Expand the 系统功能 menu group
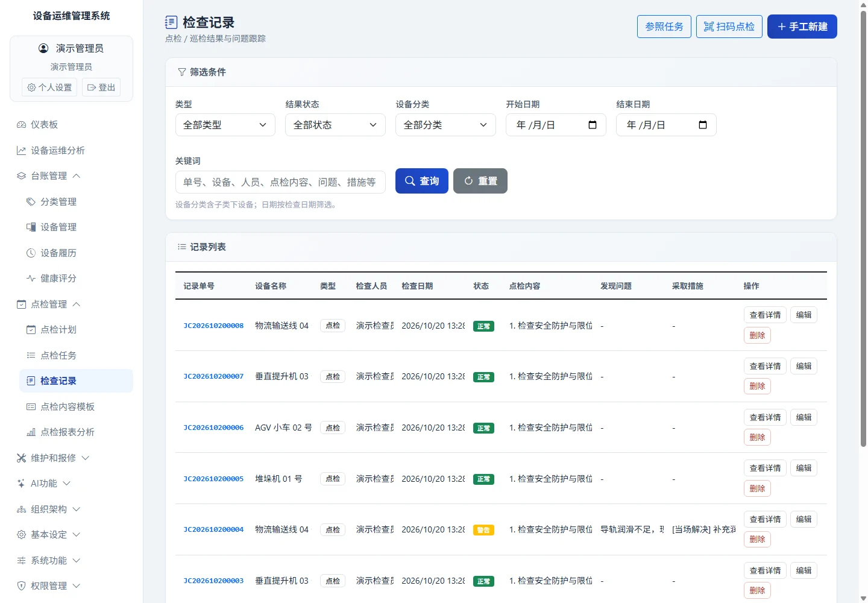Viewport: 868px width, 603px height. (71, 560)
